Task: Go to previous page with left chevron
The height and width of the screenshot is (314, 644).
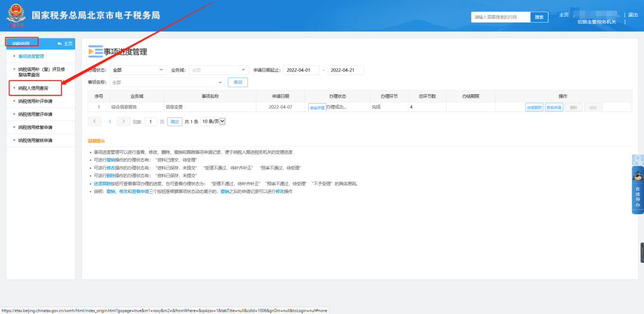Action: [x=95, y=122]
